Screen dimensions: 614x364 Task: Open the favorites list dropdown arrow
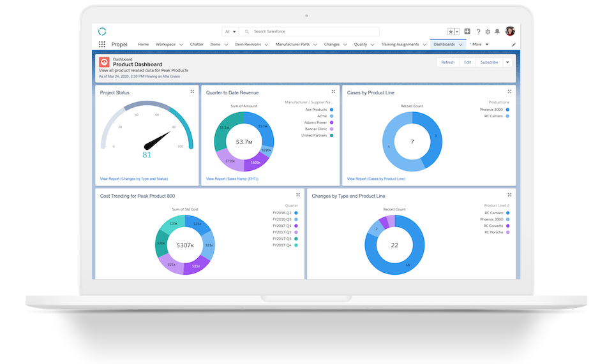tap(457, 32)
